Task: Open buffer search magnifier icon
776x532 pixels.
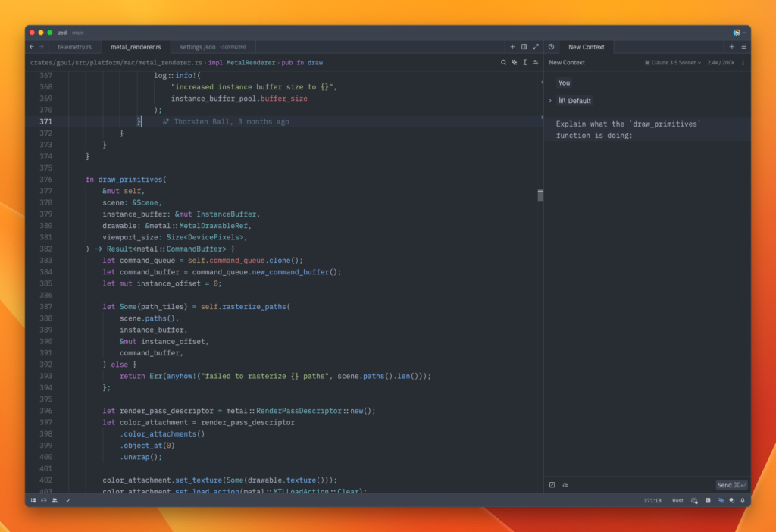Action: tap(503, 62)
